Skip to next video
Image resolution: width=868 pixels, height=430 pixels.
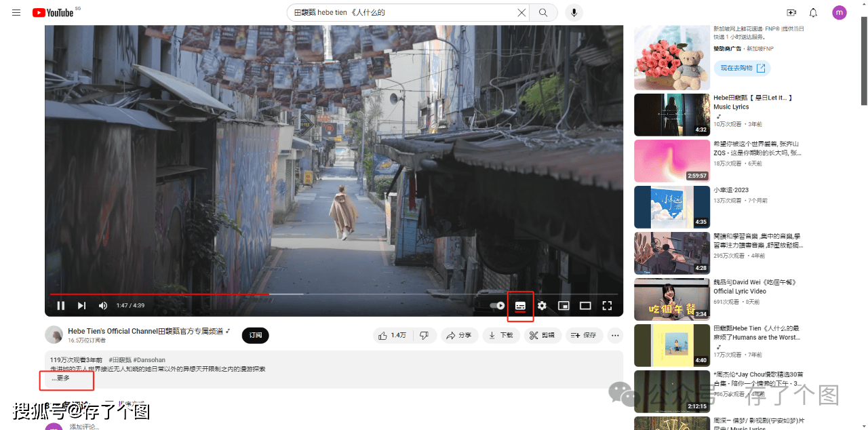pos(81,305)
